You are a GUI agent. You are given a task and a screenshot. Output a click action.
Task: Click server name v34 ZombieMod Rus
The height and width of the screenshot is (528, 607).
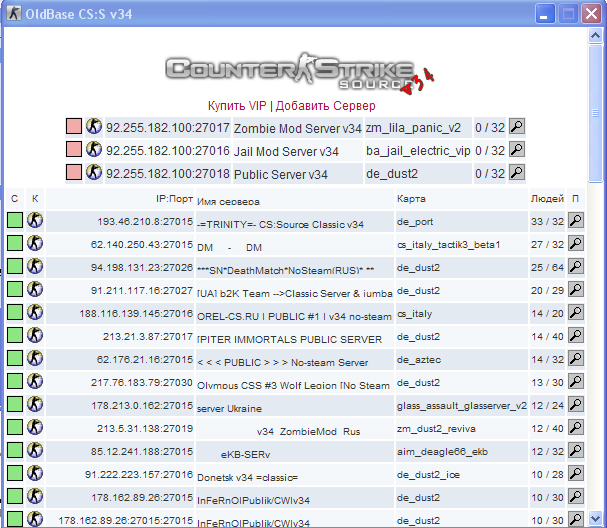309,432
